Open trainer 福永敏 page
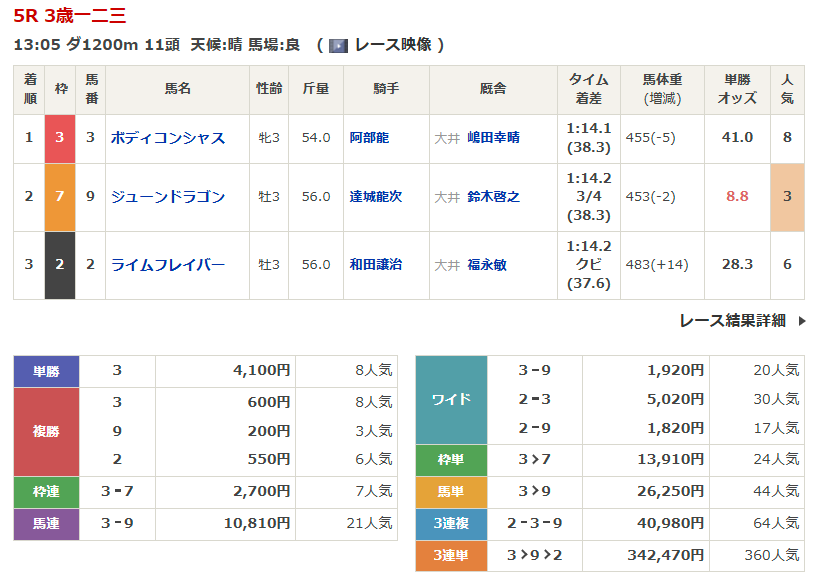This screenshot has height=580, width=819. pos(486,265)
